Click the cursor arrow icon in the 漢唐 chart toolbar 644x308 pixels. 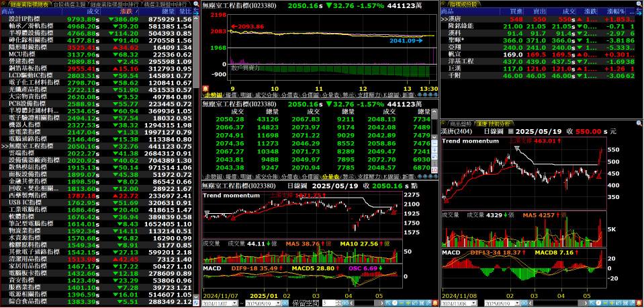click(x=592, y=303)
